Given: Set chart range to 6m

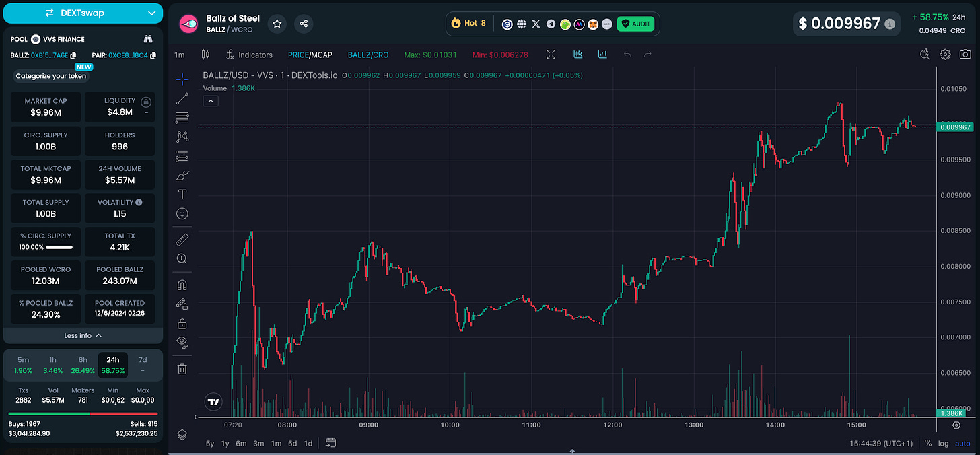Looking at the screenshot, I should tap(241, 443).
